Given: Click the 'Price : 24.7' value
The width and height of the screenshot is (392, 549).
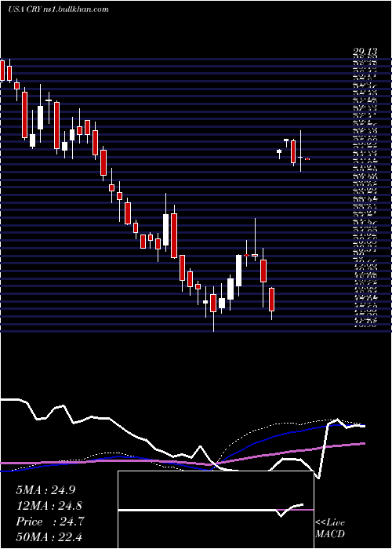Looking at the screenshot, I should point(49,522).
